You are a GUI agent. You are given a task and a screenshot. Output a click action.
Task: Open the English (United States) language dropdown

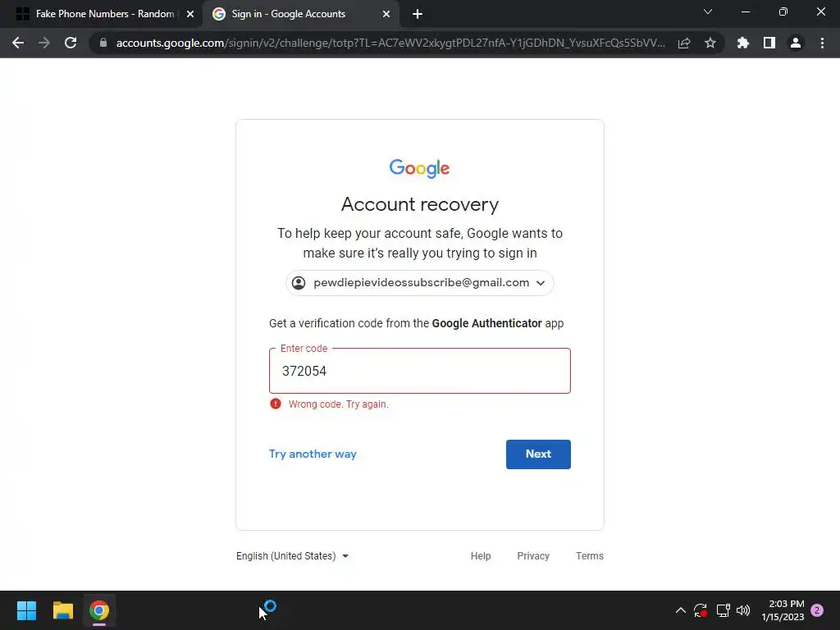(x=293, y=556)
